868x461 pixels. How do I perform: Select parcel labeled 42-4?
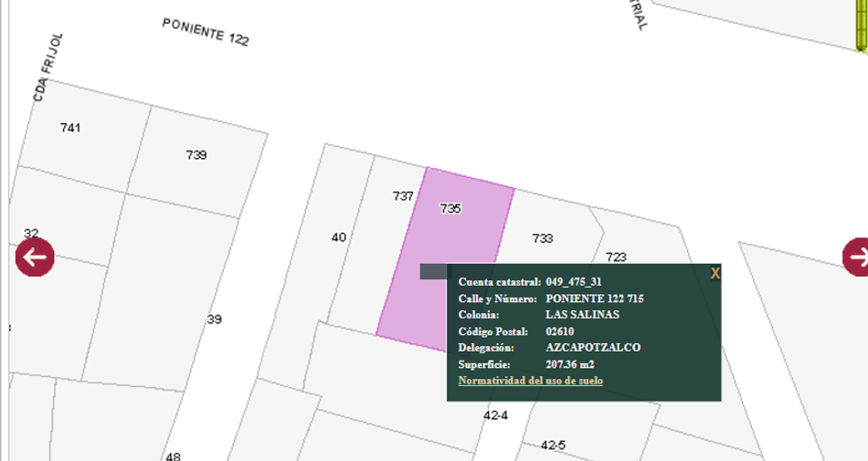pos(495,415)
